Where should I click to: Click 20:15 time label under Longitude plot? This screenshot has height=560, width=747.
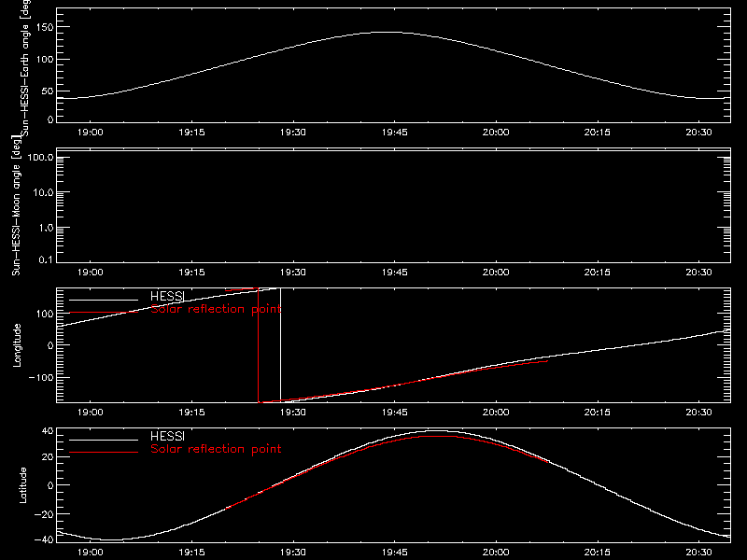(598, 413)
